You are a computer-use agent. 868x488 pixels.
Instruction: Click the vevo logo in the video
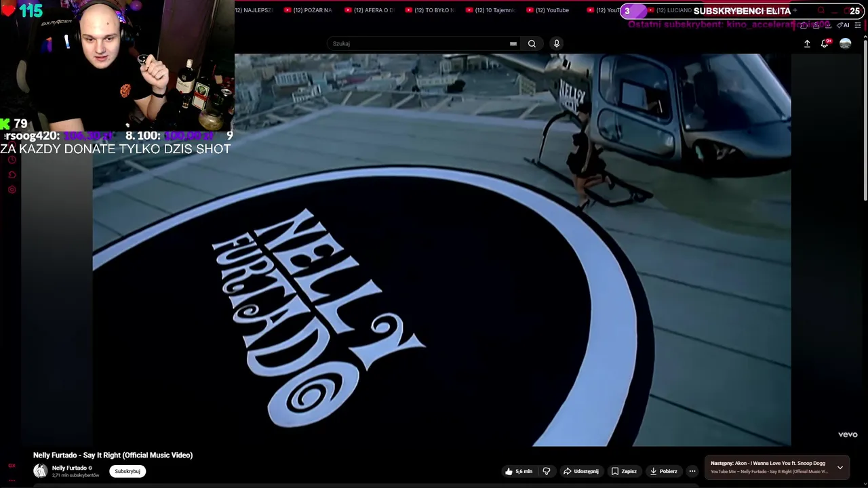[x=848, y=434]
